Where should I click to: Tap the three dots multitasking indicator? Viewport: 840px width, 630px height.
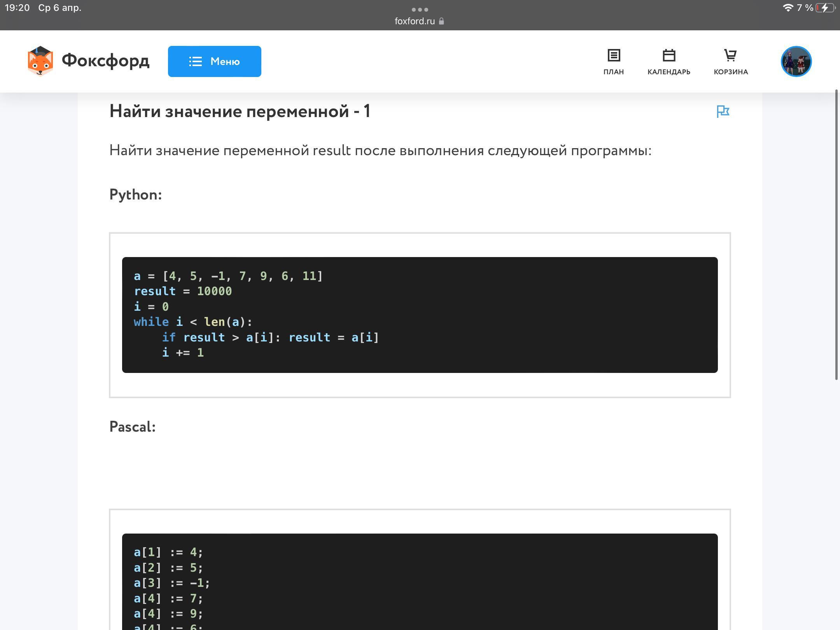420,9
